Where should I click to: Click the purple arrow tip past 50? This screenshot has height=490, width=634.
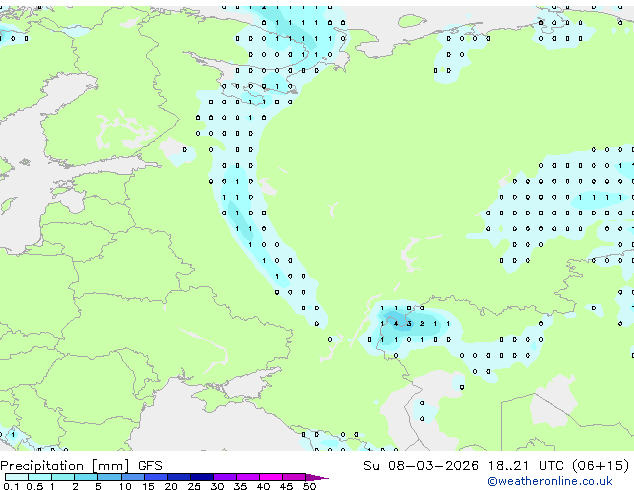coord(317,477)
